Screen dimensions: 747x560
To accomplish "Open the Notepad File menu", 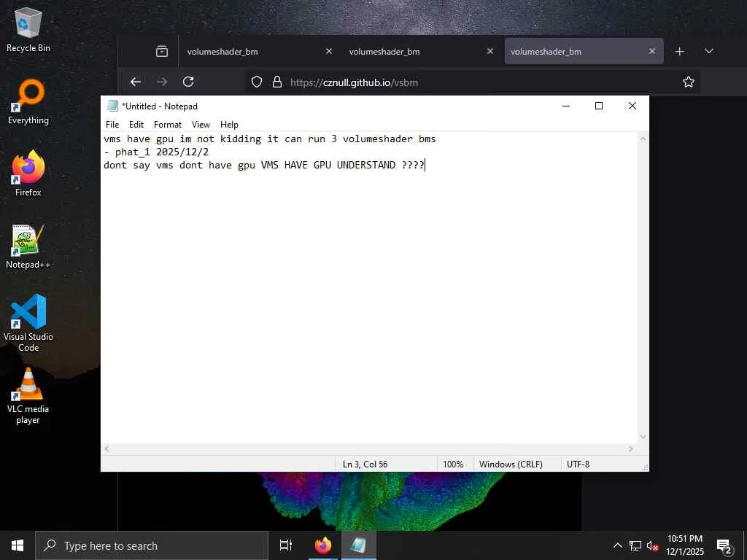I will (112, 124).
